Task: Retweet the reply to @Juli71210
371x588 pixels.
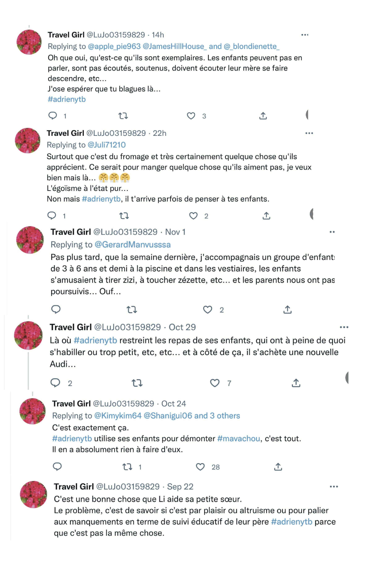Action: click(x=124, y=216)
